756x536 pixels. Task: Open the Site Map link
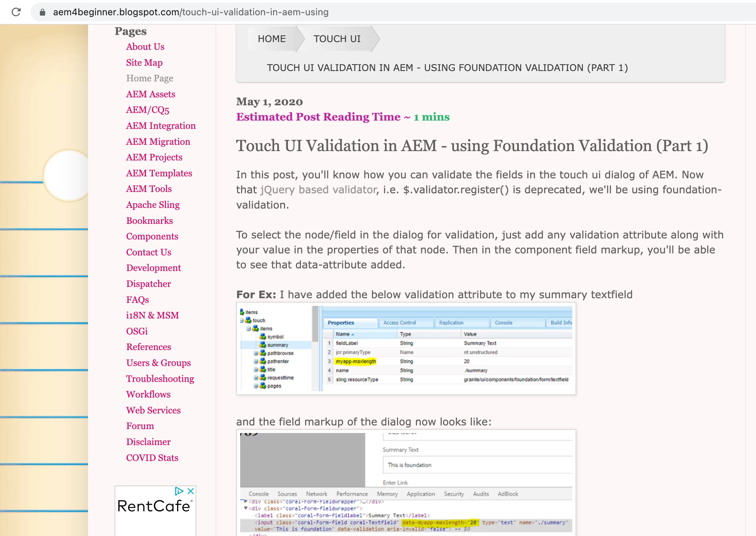click(144, 62)
